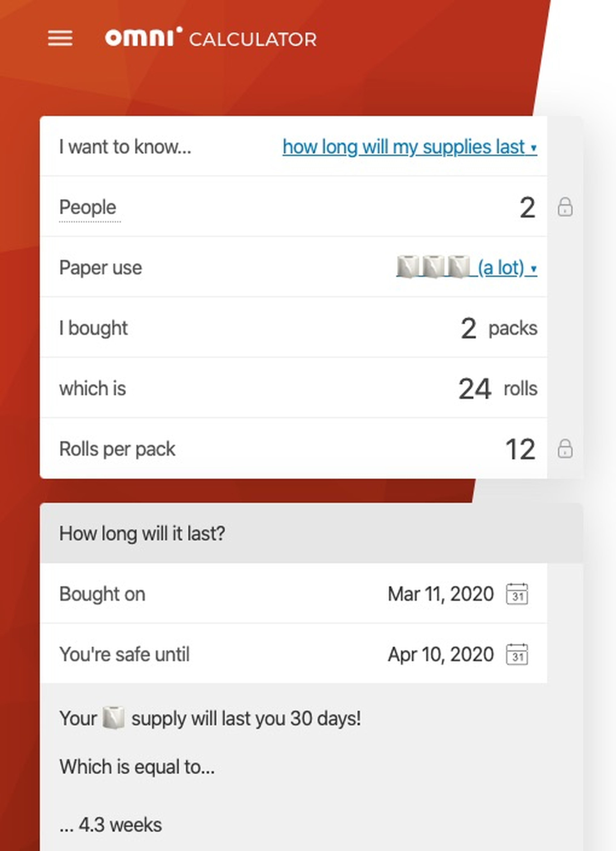Open the Bought on calendar picker
616x851 pixels.
[x=517, y=594]
